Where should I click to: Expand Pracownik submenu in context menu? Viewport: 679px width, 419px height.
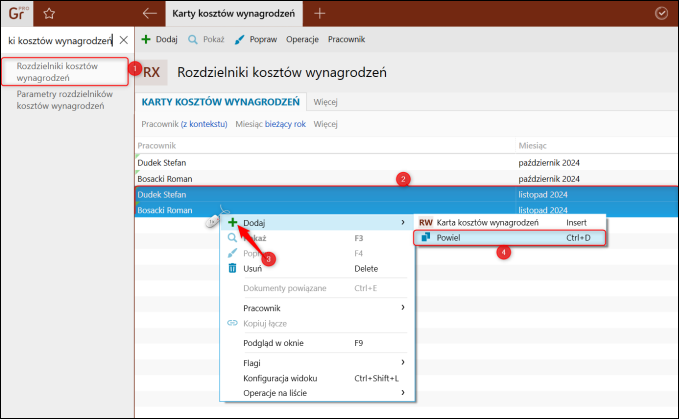pyautogui.click(x=317, y=308)
